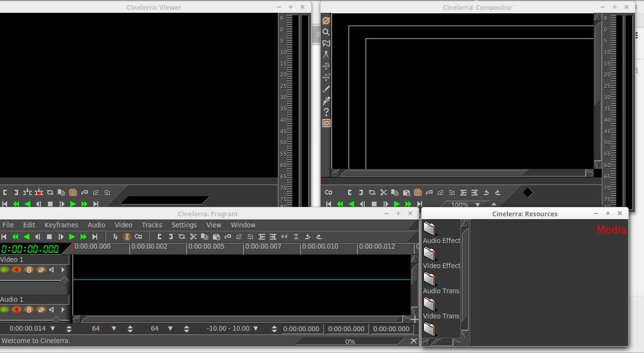This screenshot has height=353, width=644.
Task: Toggle Show meters icon in Viewer
Action: pyautogui.click(x=73, y=192)
